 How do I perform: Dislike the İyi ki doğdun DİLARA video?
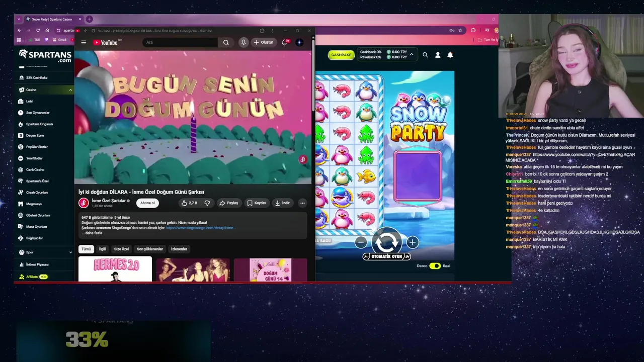[x=207, y=203]
